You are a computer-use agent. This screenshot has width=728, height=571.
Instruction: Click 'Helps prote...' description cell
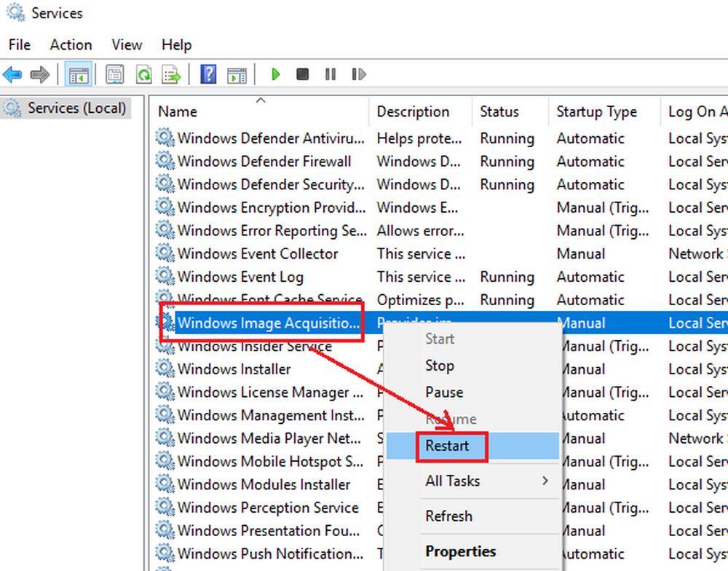[x=419, y=138]
